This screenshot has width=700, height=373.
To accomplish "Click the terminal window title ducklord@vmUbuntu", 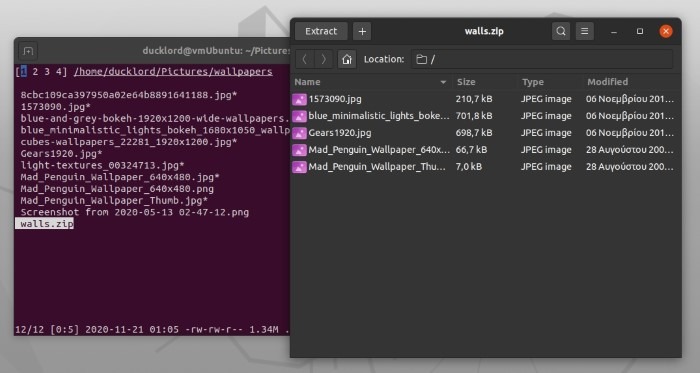I will tap(216, 51).
